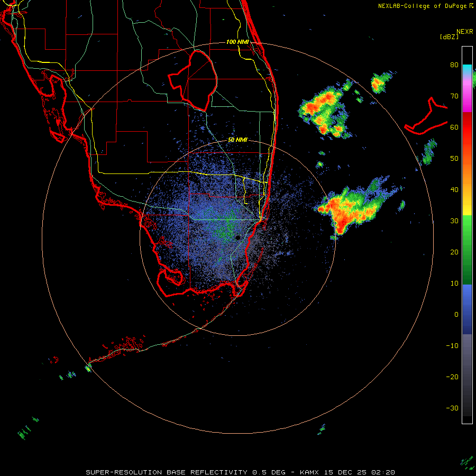
Task: Select the 50 dBZ scale label
Action: coord(454,159)
